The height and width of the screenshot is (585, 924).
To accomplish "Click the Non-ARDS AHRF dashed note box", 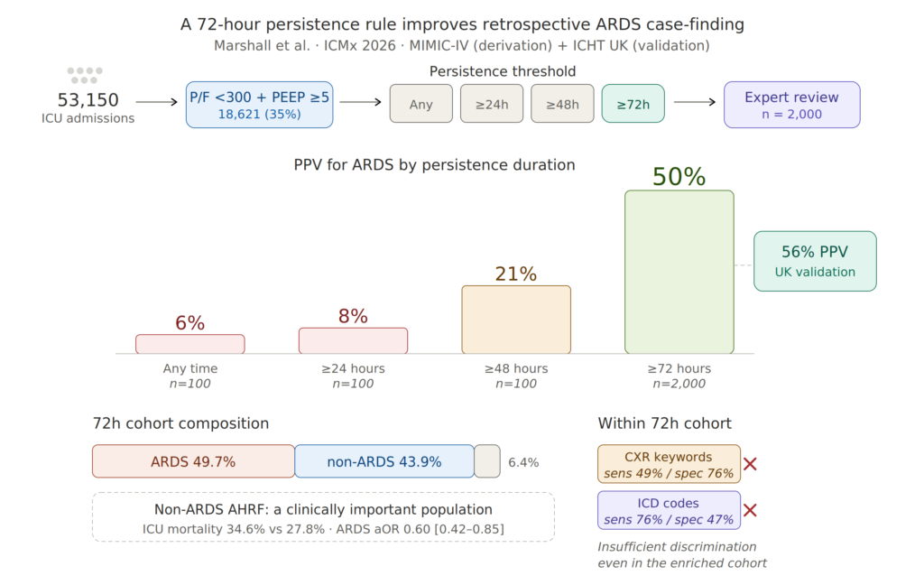I will tap(323, 517).
